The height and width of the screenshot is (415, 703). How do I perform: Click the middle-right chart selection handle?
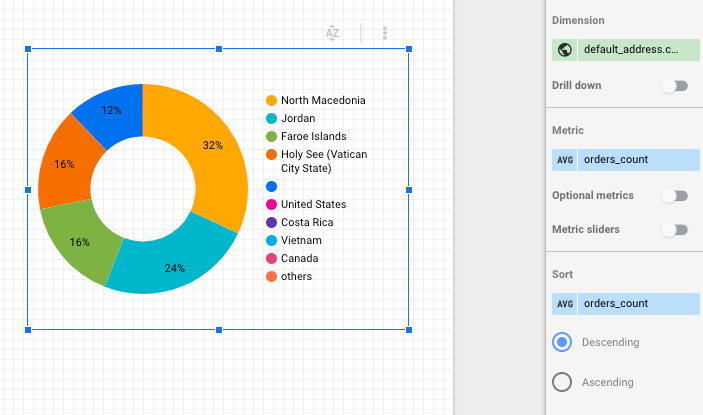coord(409,190)
